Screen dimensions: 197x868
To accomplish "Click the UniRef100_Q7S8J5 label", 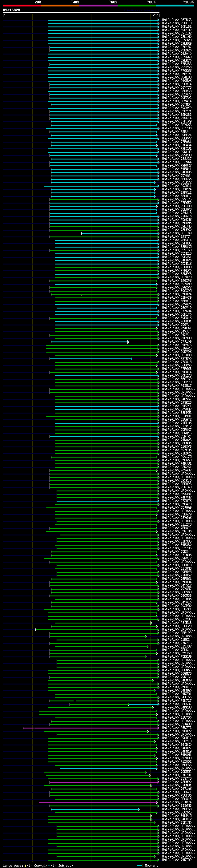I will (x=177, y=362).
